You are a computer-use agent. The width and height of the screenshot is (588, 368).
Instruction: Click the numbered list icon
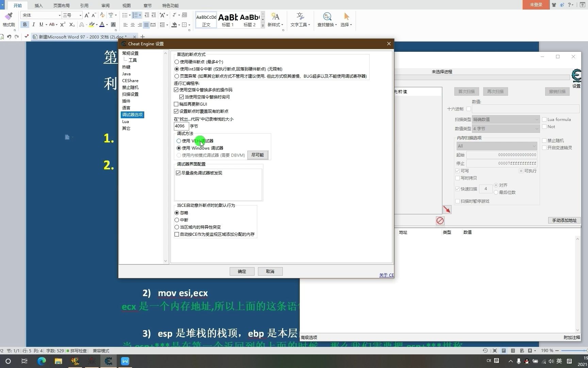pos(135,15)
